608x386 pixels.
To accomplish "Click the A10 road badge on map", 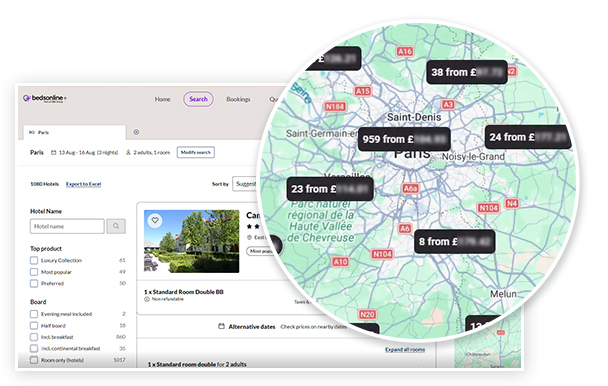I will pos(340,262).
